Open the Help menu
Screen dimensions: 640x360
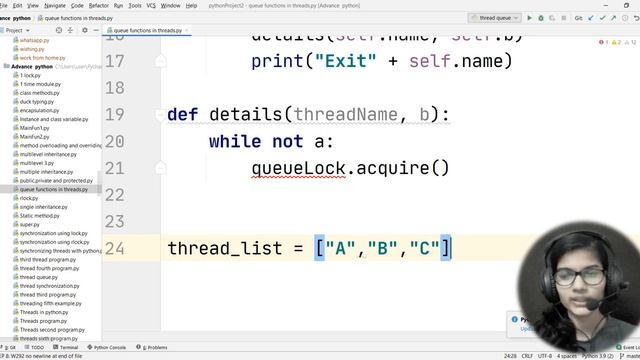tap(191, 6)
